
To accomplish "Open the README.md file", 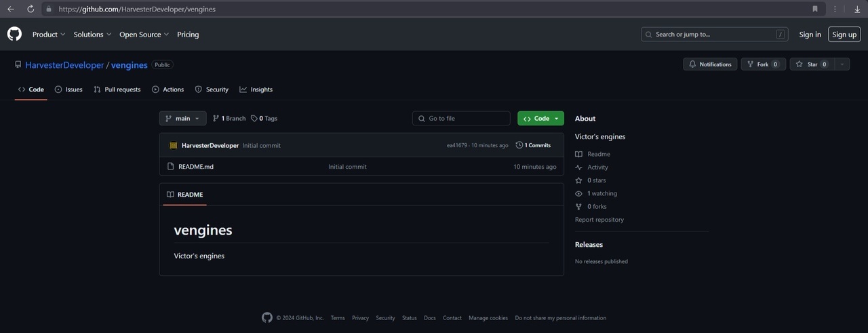I will [x=196, y=166].
